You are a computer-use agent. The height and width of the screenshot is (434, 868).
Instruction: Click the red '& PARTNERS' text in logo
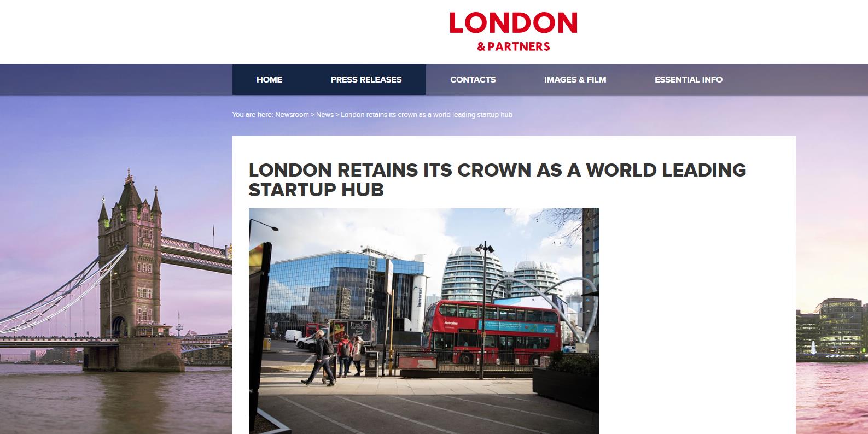coord(513,46)
